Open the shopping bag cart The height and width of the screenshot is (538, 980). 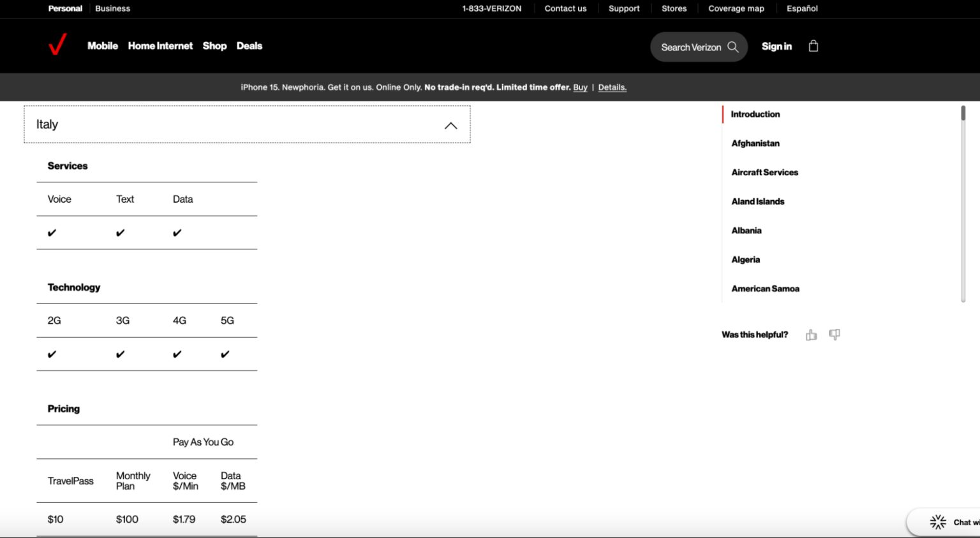pos(813,46)
